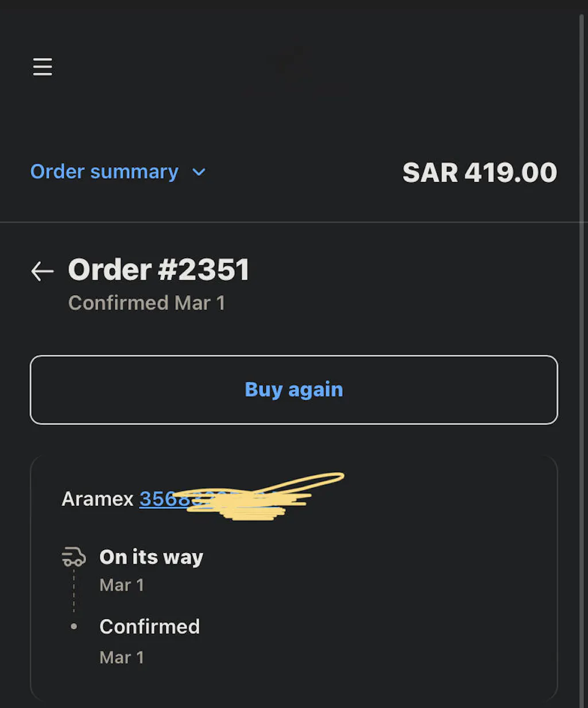The image size is (588, 708).
Task: Click the SAR 419.00 order total
Action: coord(479,173)
